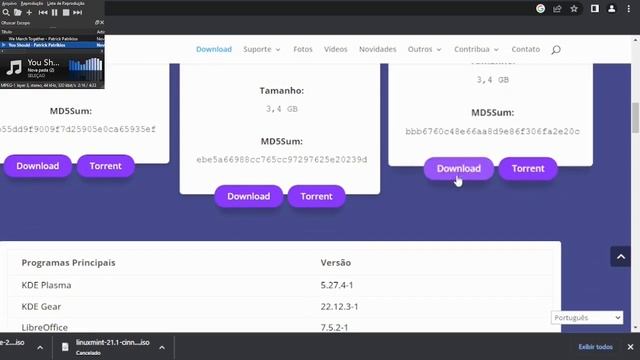Viewport: 640px width, 360px height.
Task: Open the Novidades nav link
Action: click(378, 49)
